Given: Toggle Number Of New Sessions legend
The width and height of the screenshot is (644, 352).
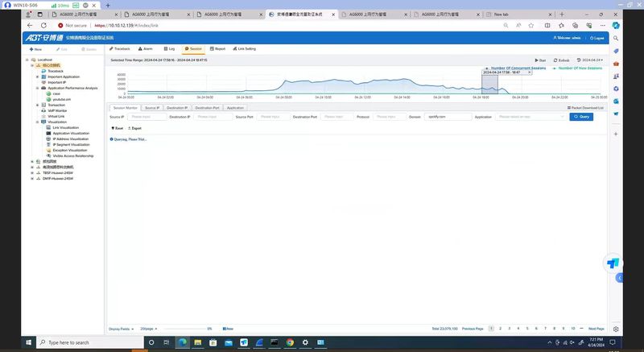Looking at the screenshot, I should (x=577, y=68).
